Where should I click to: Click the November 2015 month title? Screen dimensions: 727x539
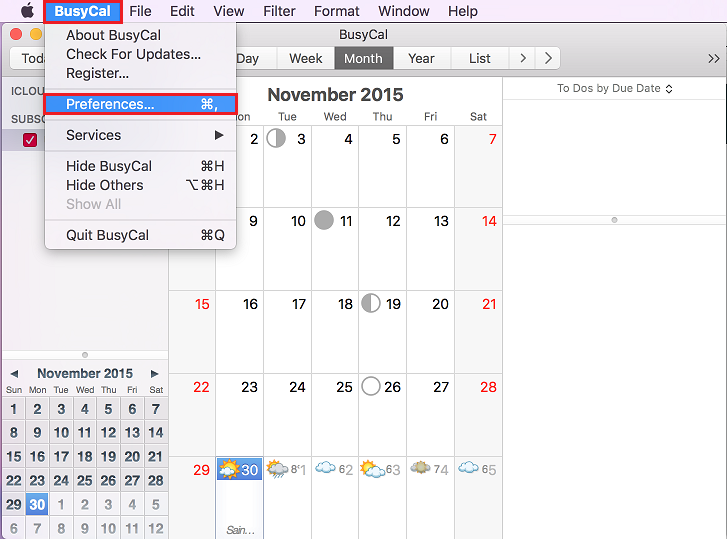pyautogui.click(x=336, y=95)
